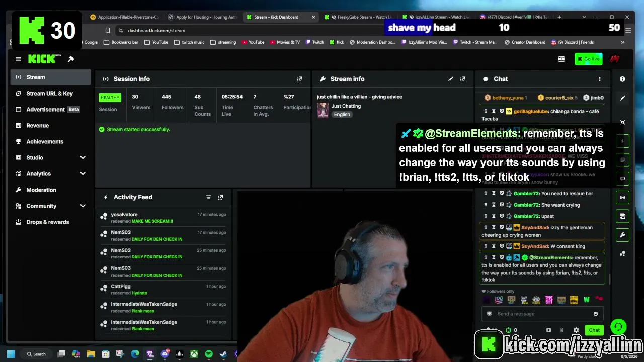Open File Explorer from the taskbar
Viewport: 644px width, 362px height.
(x=91, y=354)
